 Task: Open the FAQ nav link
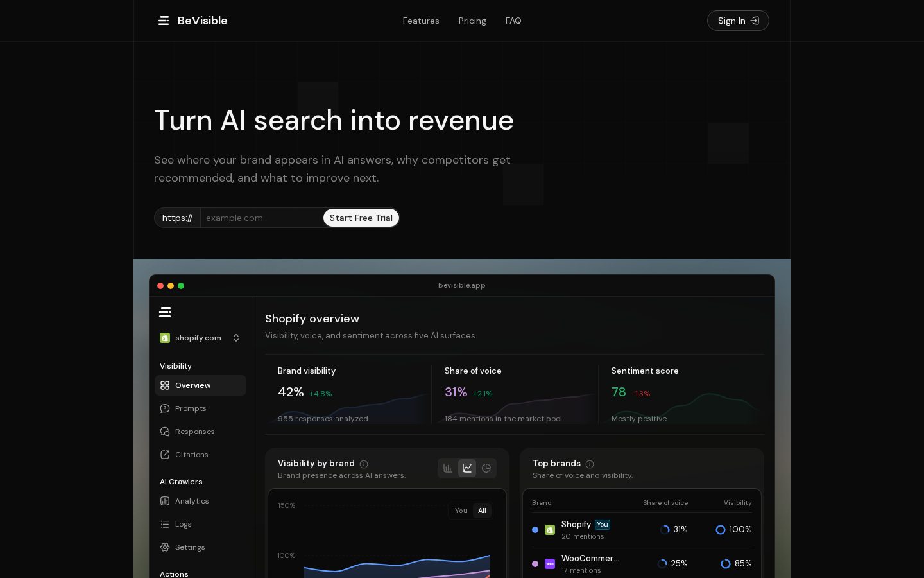513,21
